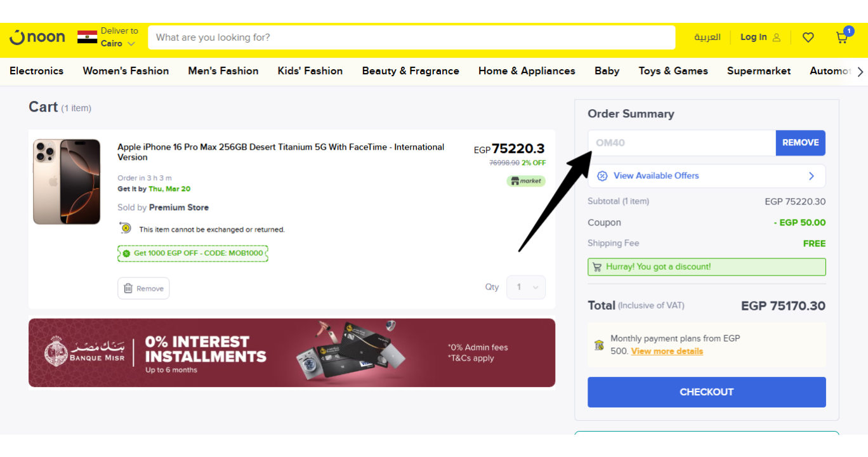Open View more details link
868x457 pixels.
(x=667, y=351)
